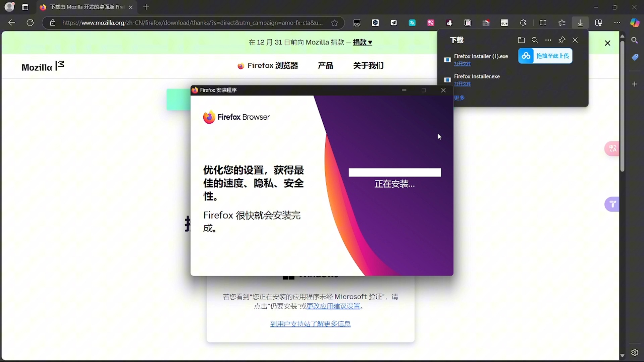Click the browser essentials icon right of Downloads
This screenshot has width=644, height=362.
point(598,23)
